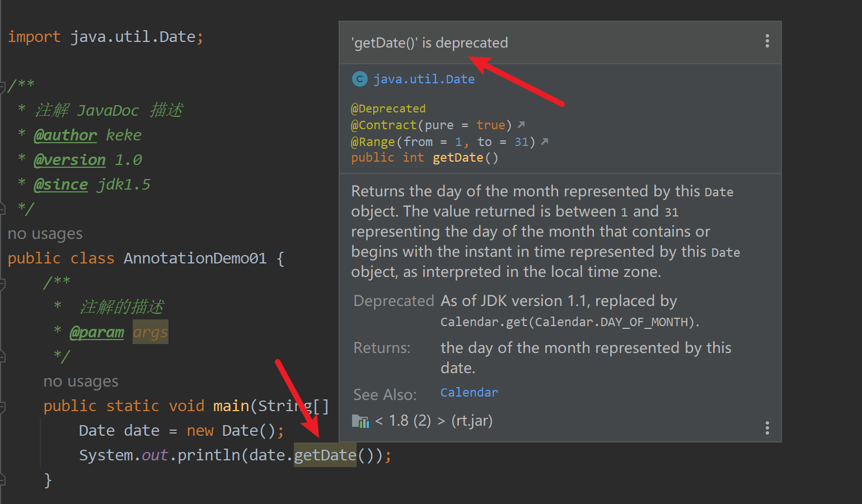The image size is (862, 504).
Task: Click the class icon beside java.util.Date
Action: click(359, 79)
